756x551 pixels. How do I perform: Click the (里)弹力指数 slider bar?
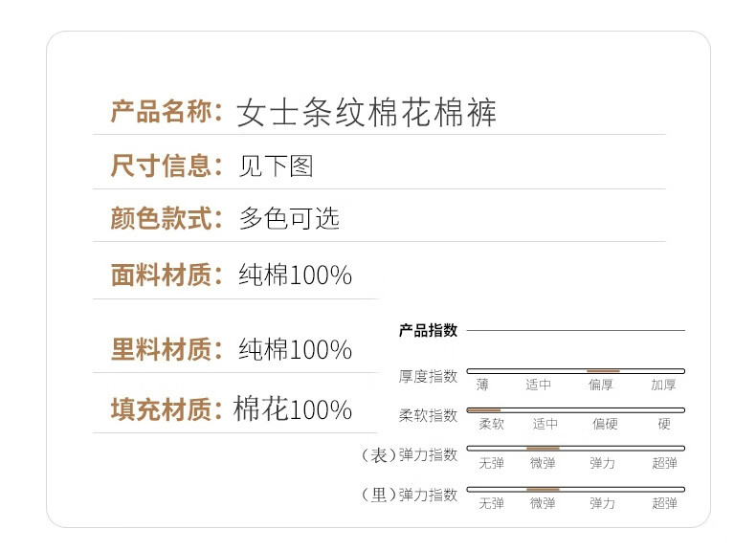coord(575,489)
